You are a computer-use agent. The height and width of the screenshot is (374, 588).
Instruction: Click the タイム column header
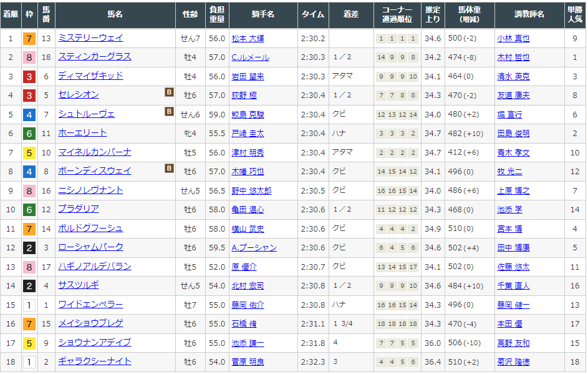point(312,14)
